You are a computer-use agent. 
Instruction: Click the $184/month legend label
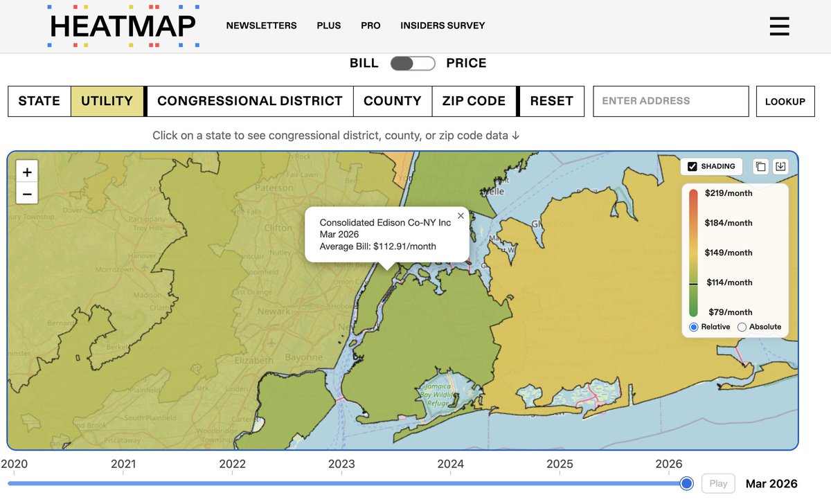[729, 223]
